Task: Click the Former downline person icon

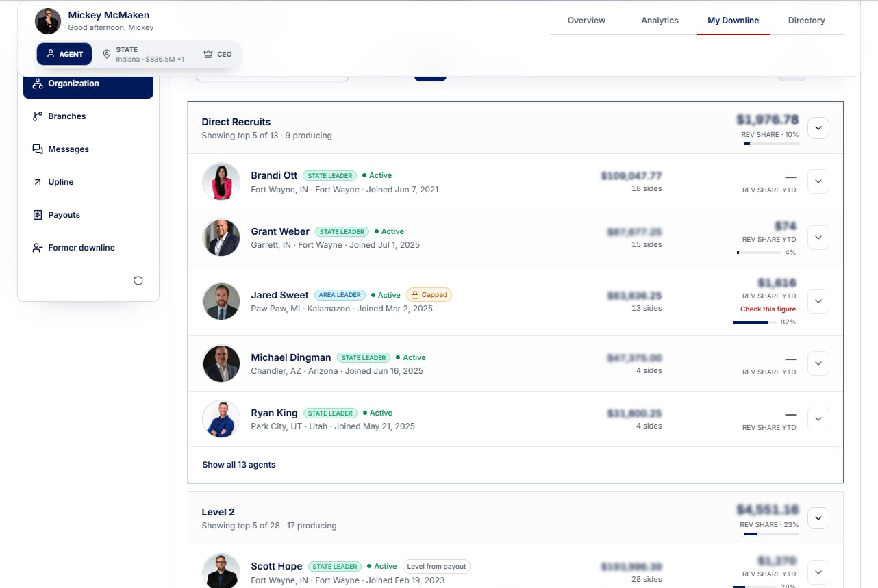Action: click(38, 248)
